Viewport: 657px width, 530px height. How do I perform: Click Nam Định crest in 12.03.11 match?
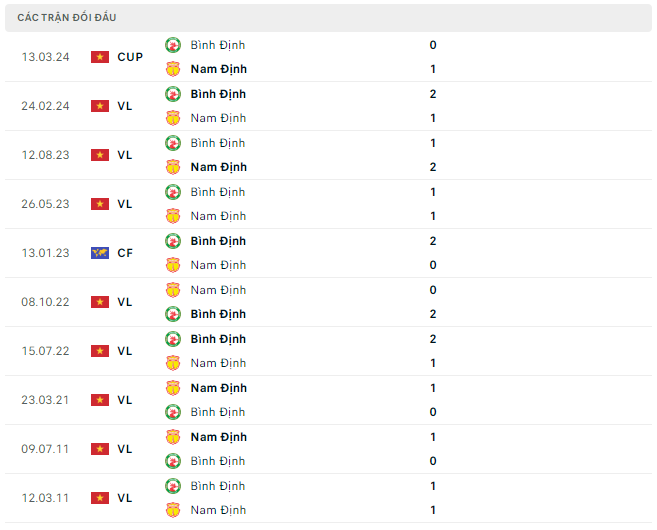173,510
